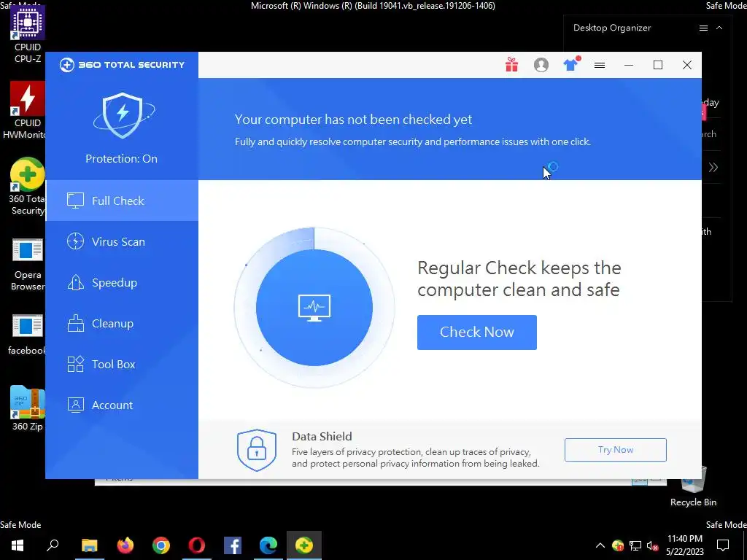
Task: Open the gift box promotions icon
Action: click(511, 65)
